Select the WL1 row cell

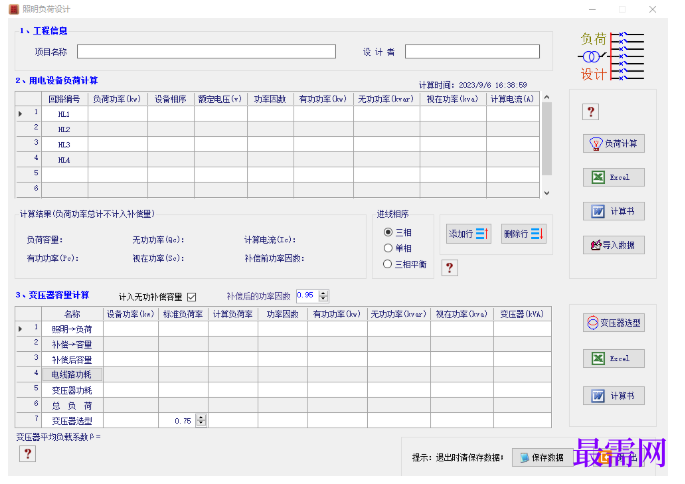(x=65, y=114)
